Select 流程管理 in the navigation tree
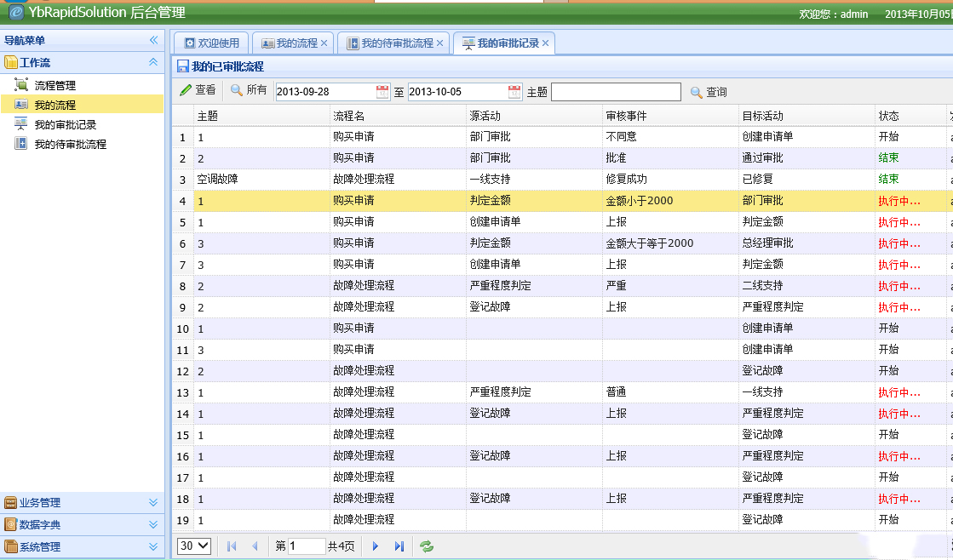 click(55, 85)
